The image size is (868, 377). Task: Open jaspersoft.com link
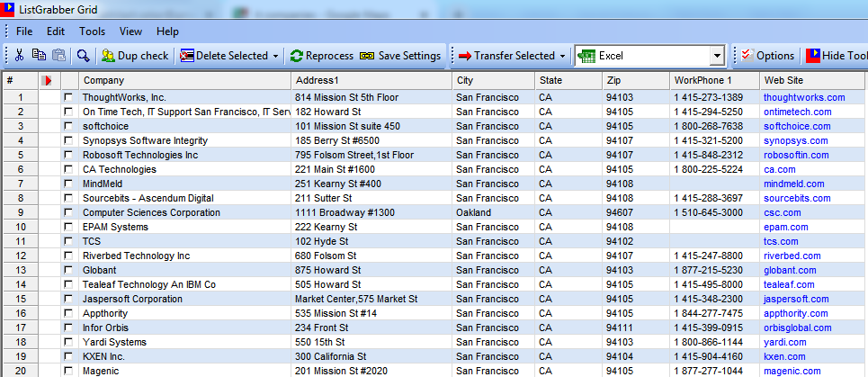796,299
